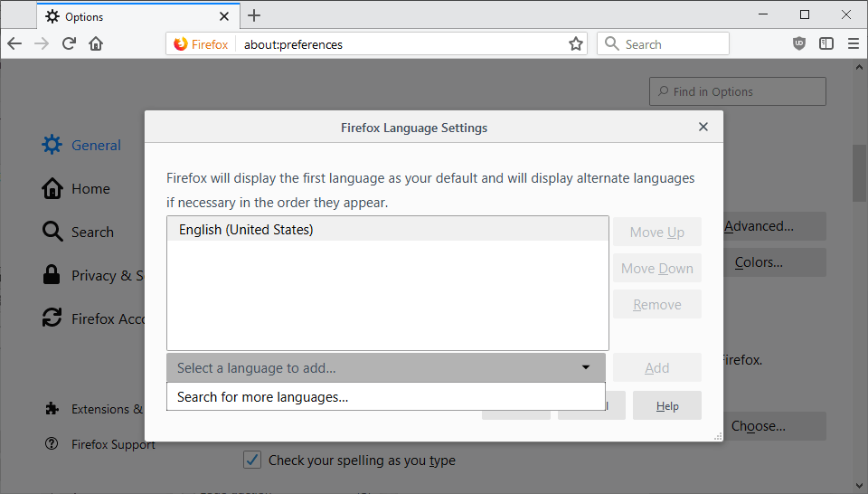Click the toolbar Search field

663,43
